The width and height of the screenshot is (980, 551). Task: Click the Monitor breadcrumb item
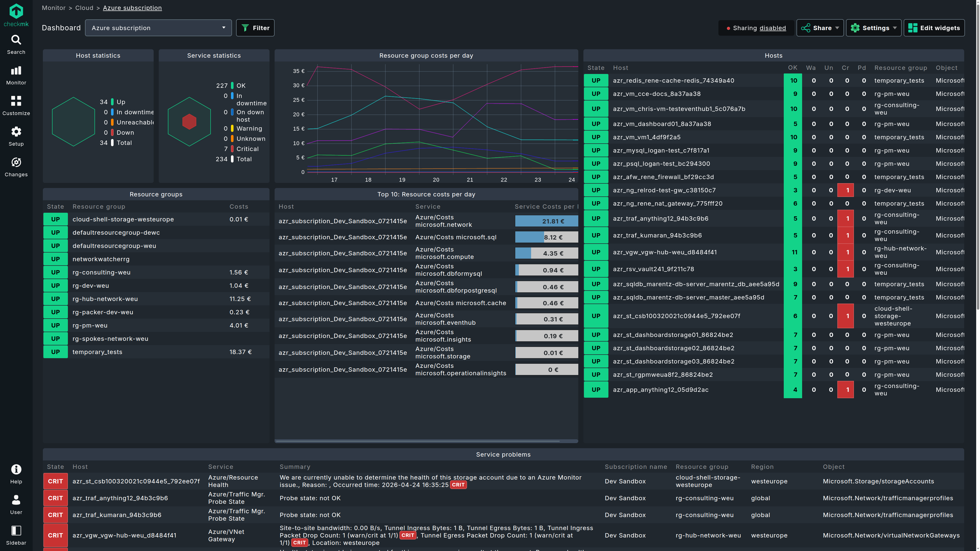54,8
